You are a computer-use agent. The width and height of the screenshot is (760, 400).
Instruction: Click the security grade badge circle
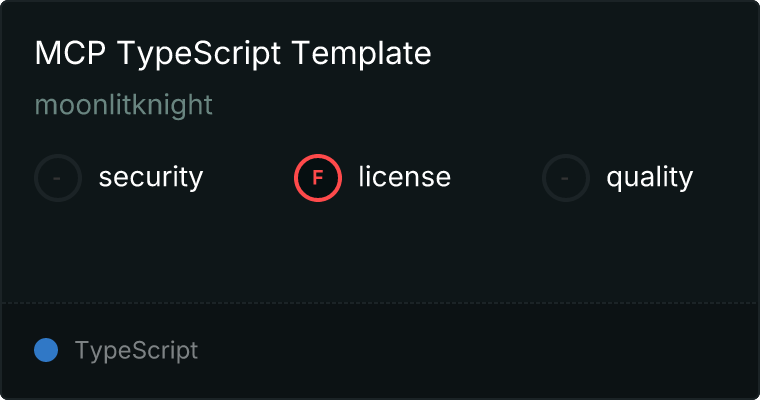(58, 178)
